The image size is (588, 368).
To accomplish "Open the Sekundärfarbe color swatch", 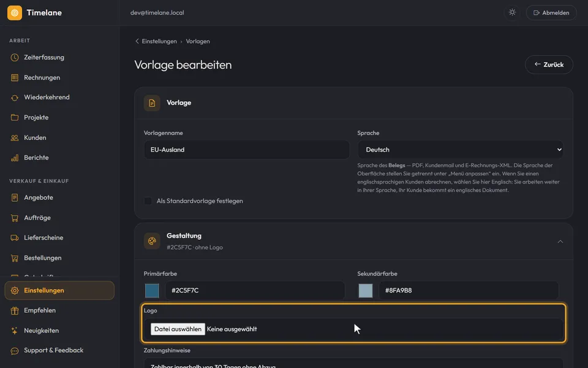I will point(366,291).
